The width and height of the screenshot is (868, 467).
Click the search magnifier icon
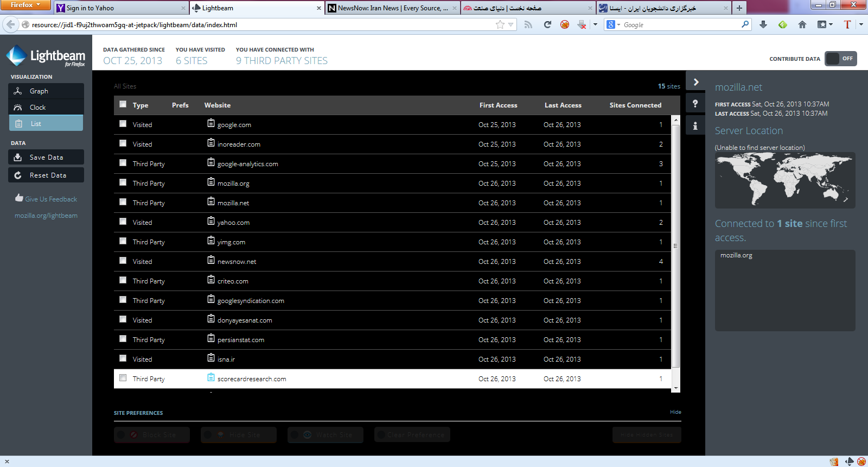745,24
